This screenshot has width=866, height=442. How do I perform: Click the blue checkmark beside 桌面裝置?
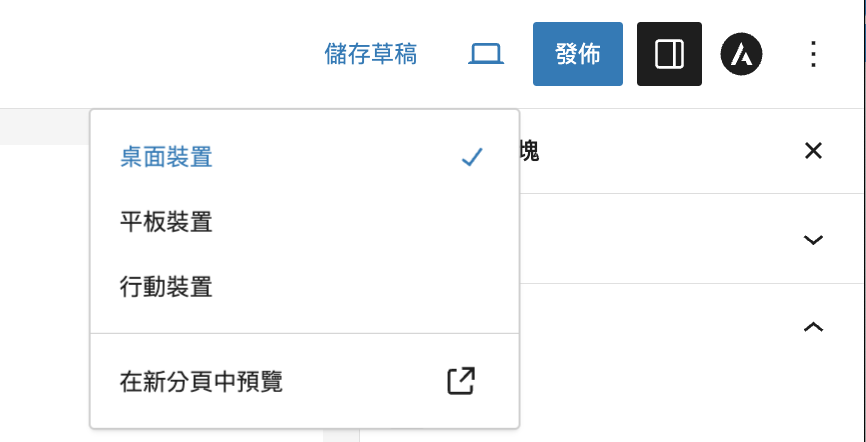pos(473,157)
